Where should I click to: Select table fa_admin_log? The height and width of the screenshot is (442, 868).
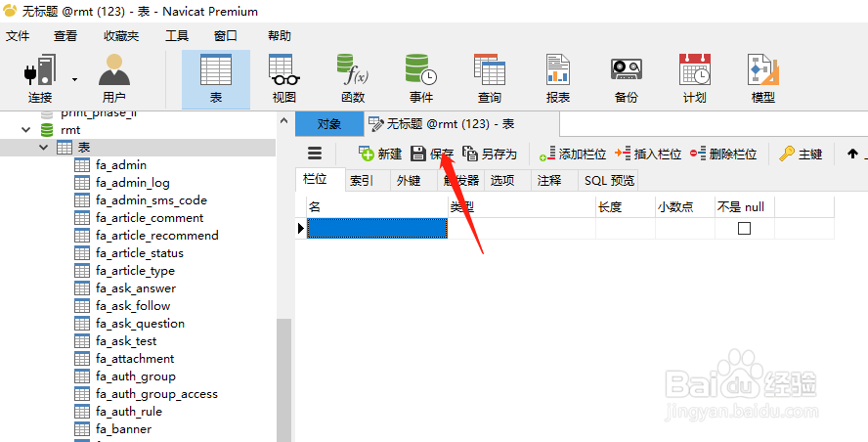tap(132, 183)
